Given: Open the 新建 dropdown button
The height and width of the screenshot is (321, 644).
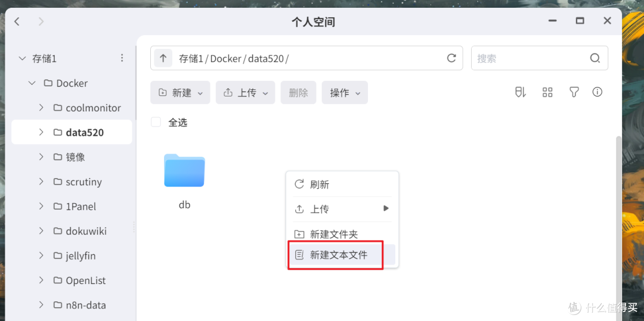Looking at the screenshot, I should coord(180,93).
